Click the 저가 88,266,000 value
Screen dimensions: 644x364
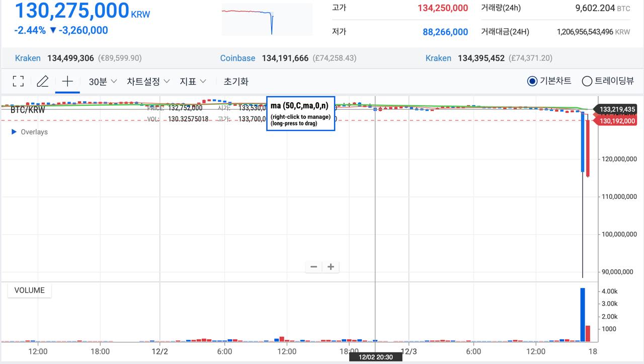click(445, 32)
